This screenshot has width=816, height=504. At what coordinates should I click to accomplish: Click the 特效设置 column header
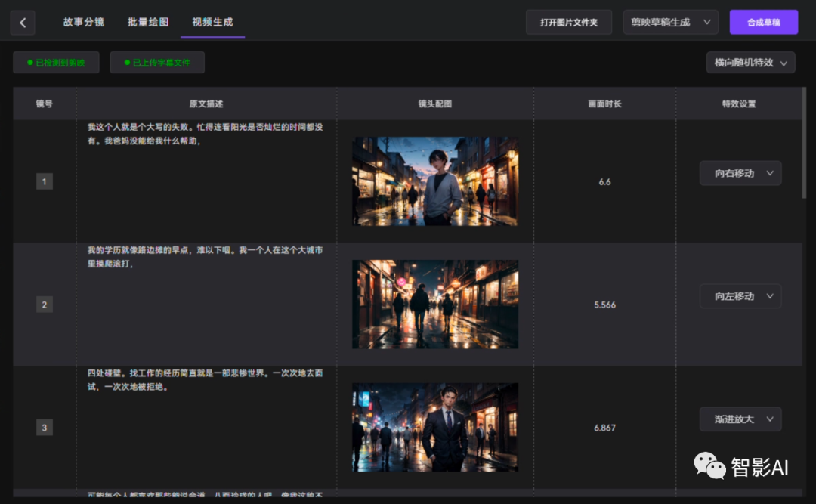(739, 104)
